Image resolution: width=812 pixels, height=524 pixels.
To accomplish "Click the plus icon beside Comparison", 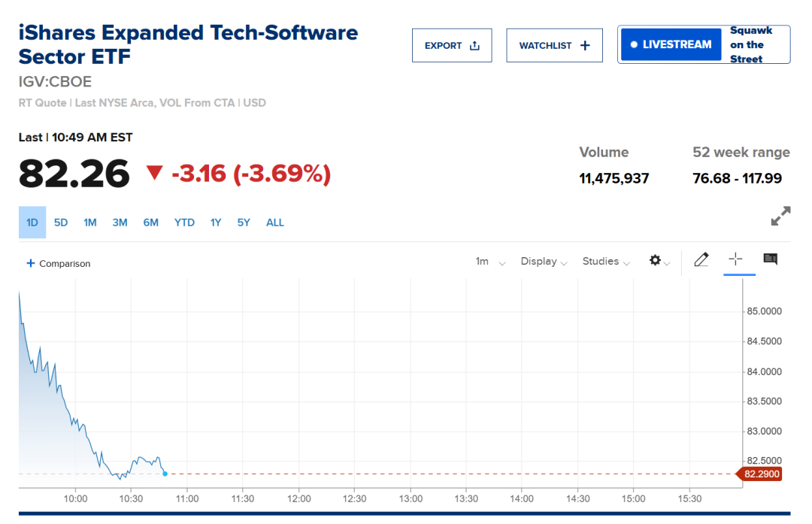I will pos(31,264).
